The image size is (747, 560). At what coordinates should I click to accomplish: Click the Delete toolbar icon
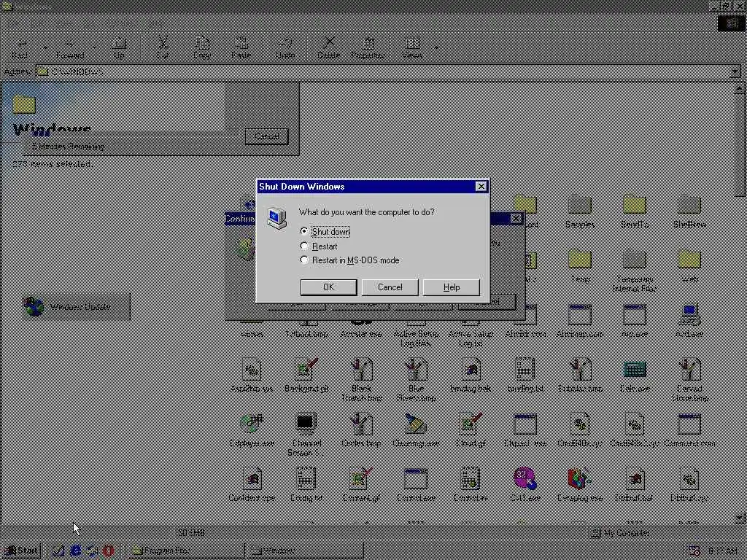tap(329, 48)
